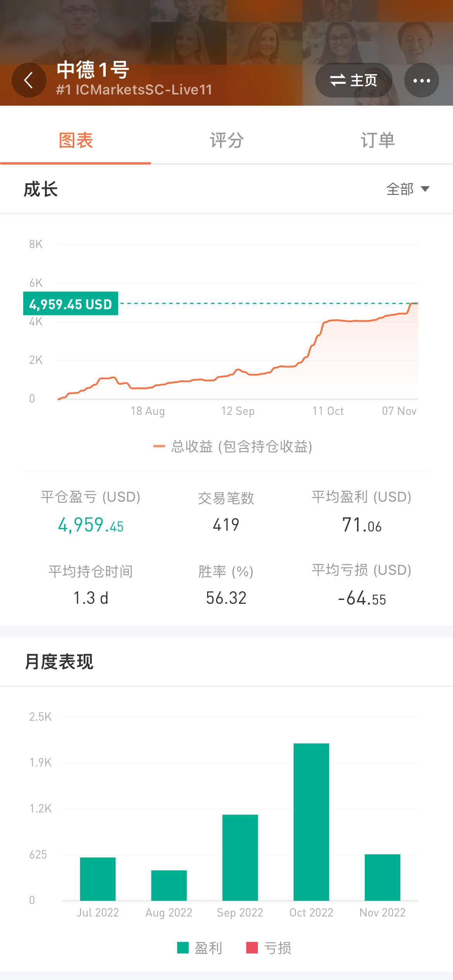453x980 pixels.
Task: Tap the account name 中德1号 header
Action: pyautogui.click(x=93, y=70)
